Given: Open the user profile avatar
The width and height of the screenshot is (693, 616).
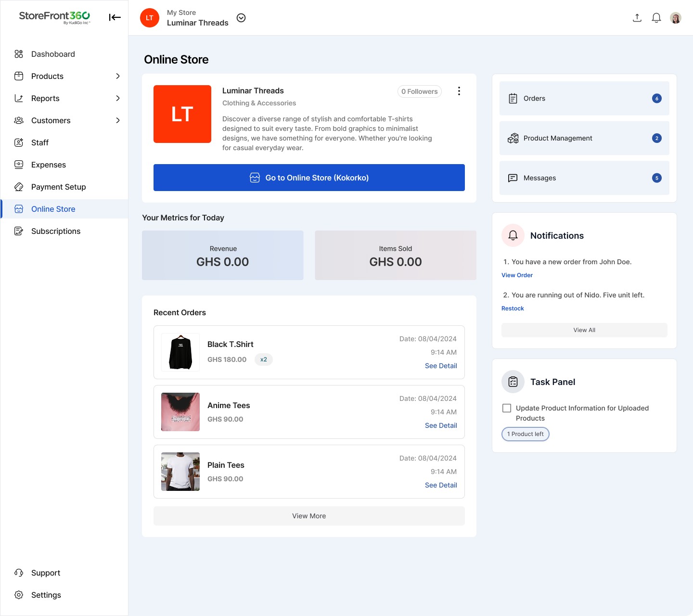Looking at the screenshot, I should 676,18.
